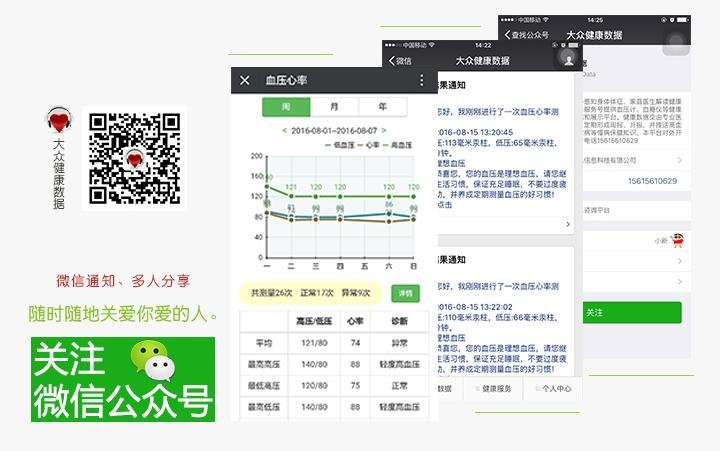Click date range 2016-08-01–2016-08-07
720x451 pixels.
pos(334,130)
